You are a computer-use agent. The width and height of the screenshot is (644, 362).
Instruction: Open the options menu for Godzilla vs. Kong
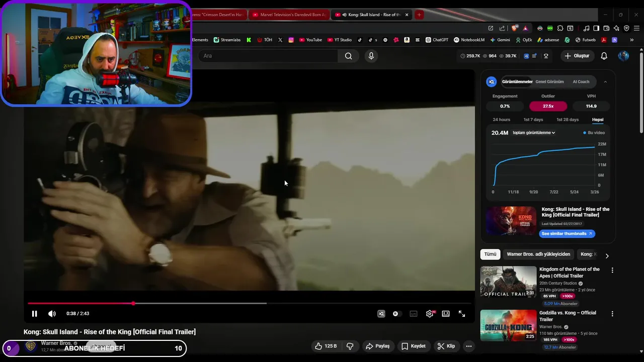coord(612,314)
